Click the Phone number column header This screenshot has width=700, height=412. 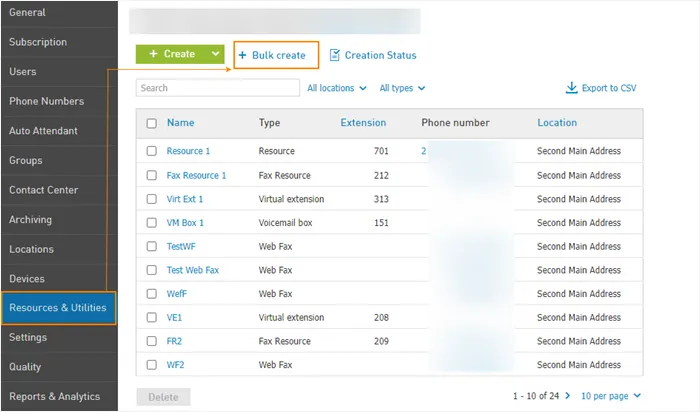[455, 123]
